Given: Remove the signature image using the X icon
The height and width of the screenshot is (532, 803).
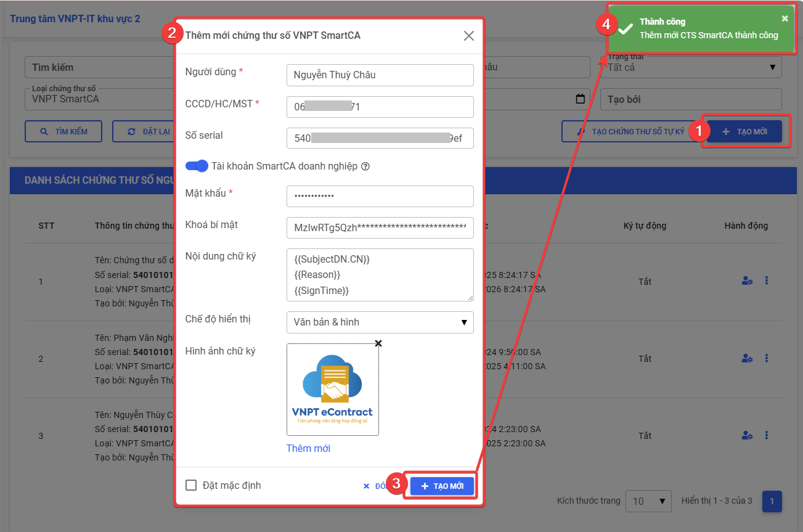Looking at the screenshot, I should [378, 343].
